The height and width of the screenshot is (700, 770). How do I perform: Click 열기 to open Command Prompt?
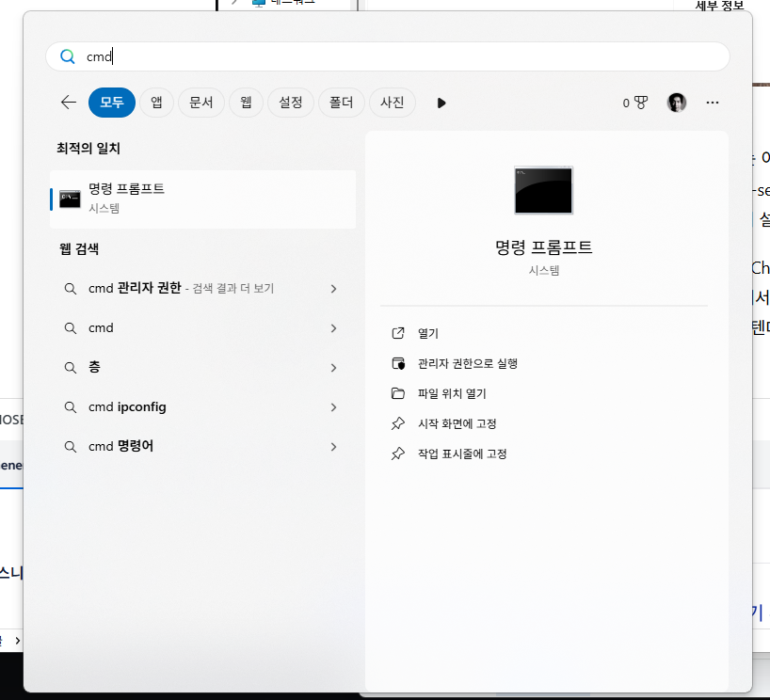[x=427, y=333]
